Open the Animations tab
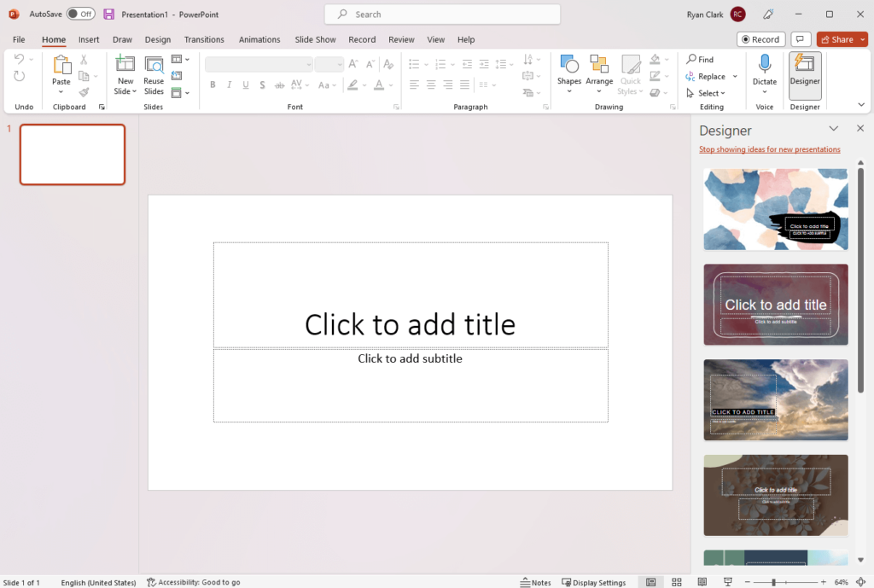Image resolution: width=874 pixels, height=588 pixels. (259, 39)
